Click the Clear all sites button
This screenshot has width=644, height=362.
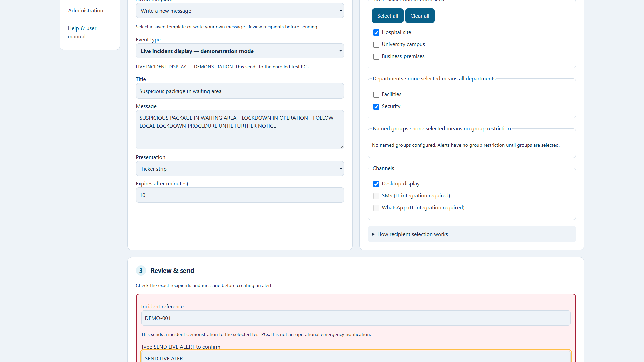[420, 16]
